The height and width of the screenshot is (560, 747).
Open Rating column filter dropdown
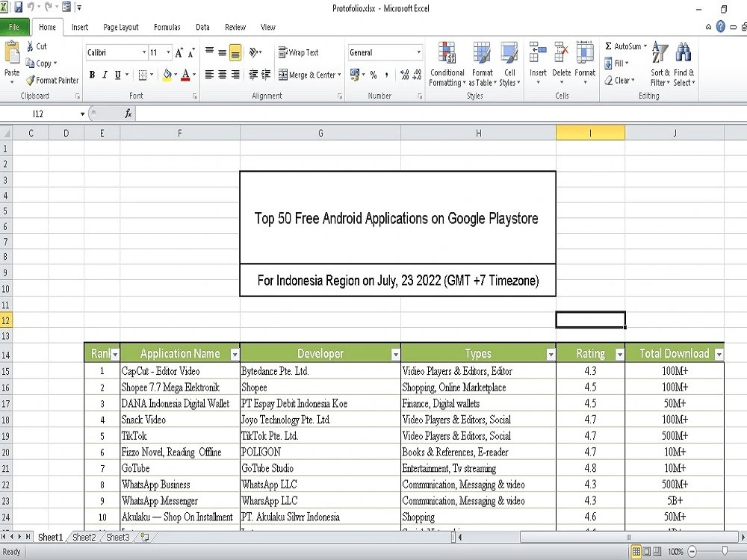point(619,354)
